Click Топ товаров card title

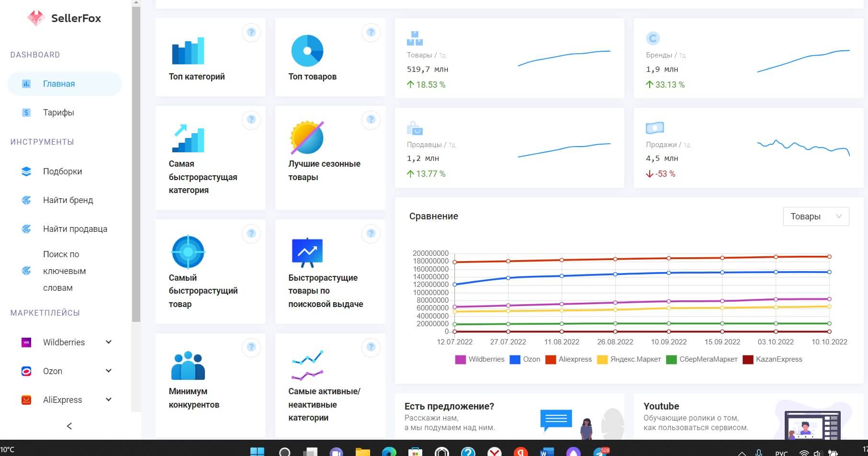[x=312, y=77]
